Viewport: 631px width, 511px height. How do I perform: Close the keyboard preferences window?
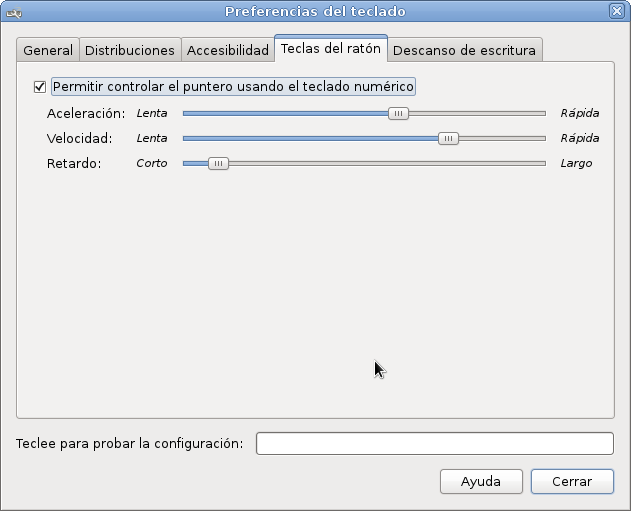click(x=617, y=11)
